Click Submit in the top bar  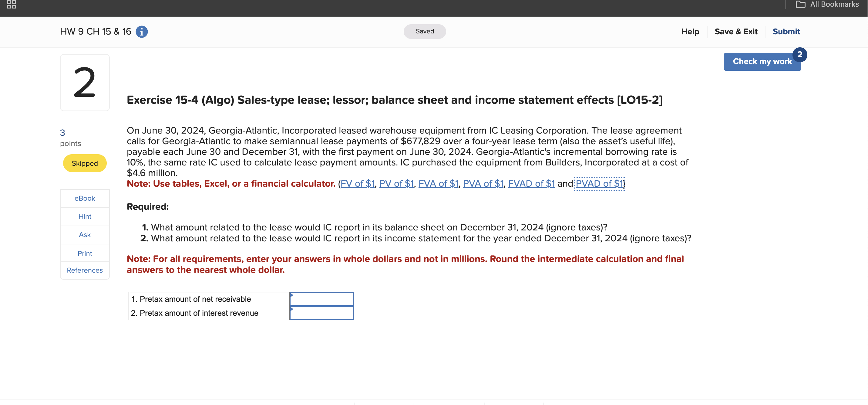786,31
